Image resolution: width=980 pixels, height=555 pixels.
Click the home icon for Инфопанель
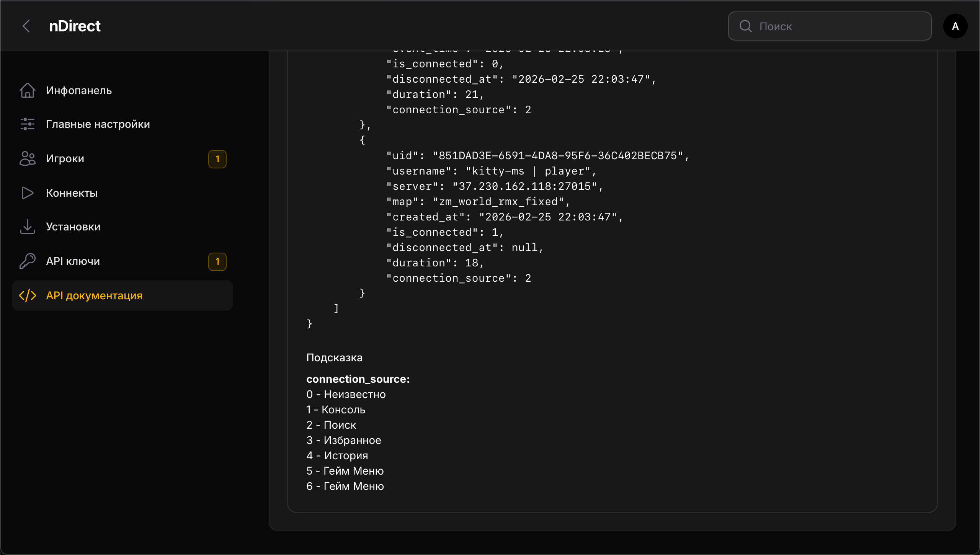tap(28, 90)
